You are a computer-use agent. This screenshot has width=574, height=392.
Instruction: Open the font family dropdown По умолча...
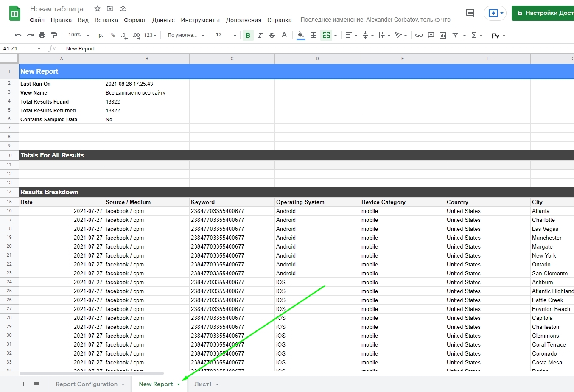[186, 35]
